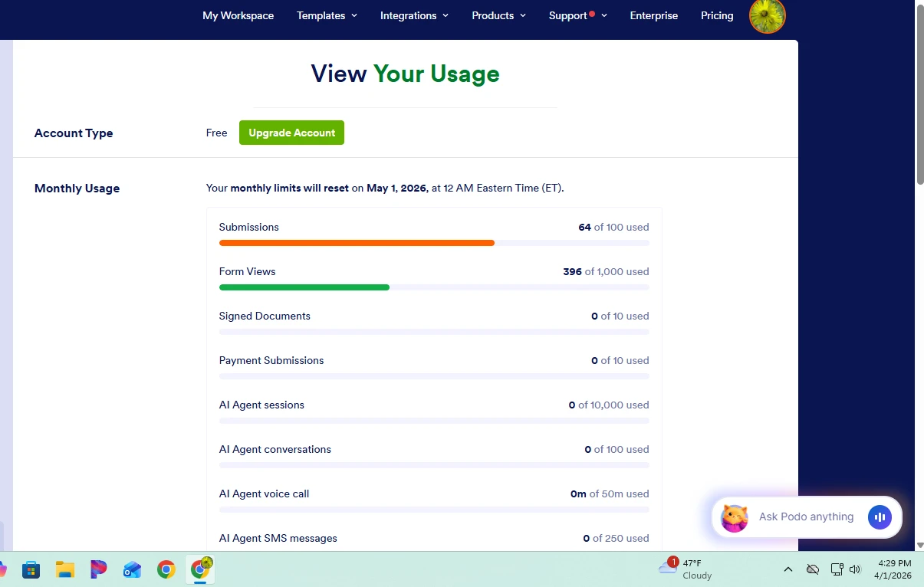
Task: Select the Submissions label
Action: [x=249, y=227]
